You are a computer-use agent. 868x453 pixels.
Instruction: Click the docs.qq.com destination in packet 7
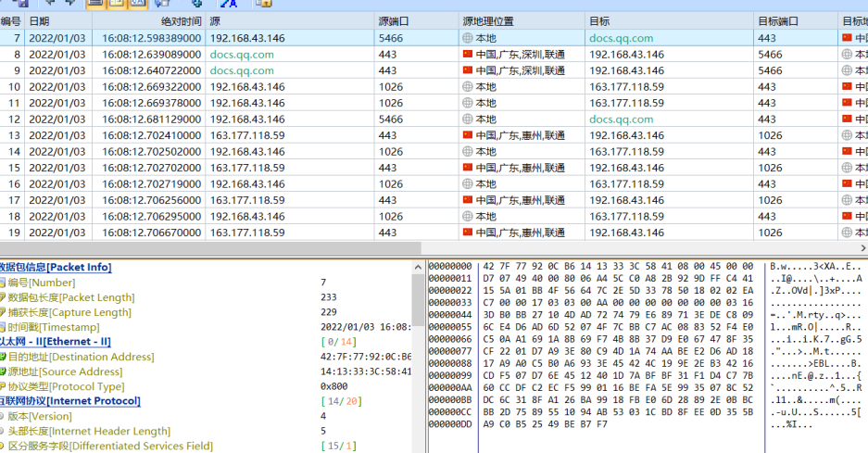click(x=621, y=38)
